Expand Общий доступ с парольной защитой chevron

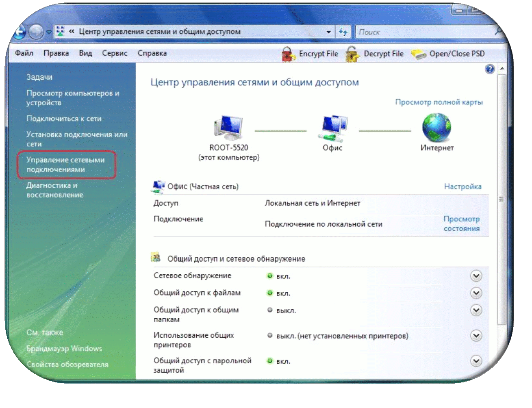coord(476,361)
